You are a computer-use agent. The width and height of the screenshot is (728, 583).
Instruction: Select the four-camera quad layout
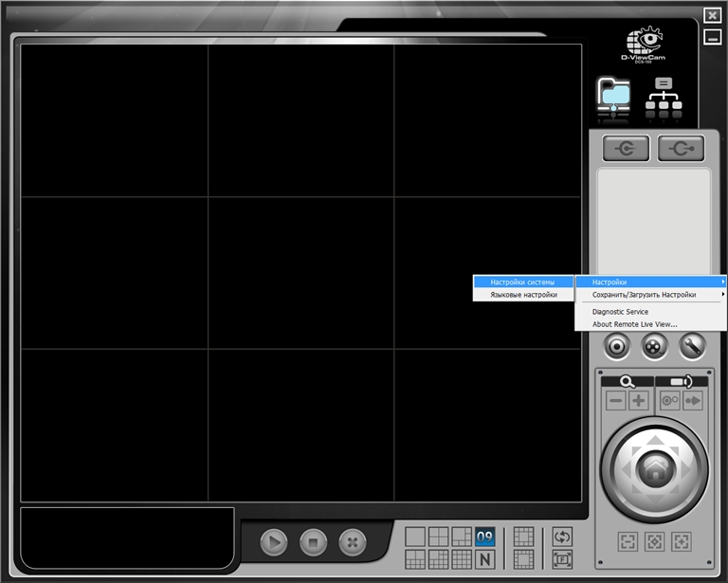coord(438,537)
